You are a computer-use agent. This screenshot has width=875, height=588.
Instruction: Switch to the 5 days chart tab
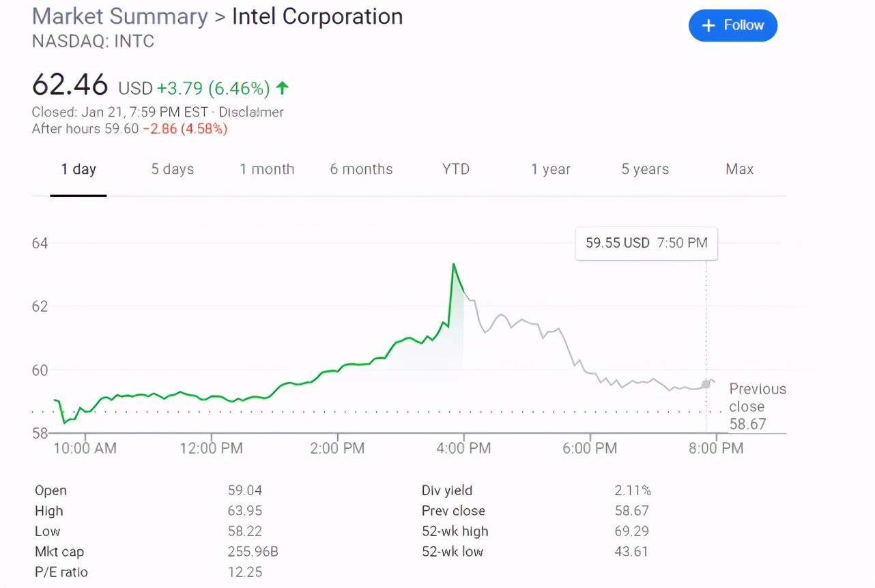tap(172, 169)
